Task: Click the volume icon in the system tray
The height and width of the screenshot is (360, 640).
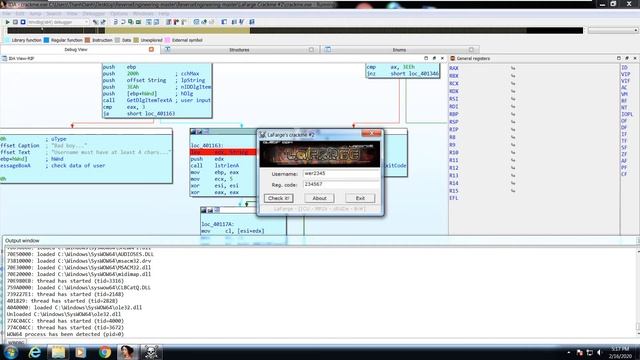Action: 600,353
